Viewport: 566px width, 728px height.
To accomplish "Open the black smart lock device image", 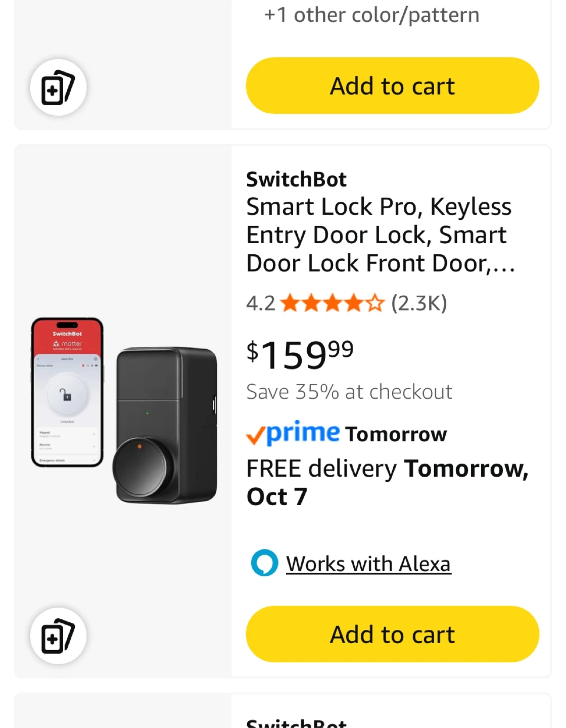I will coord(166,425).
